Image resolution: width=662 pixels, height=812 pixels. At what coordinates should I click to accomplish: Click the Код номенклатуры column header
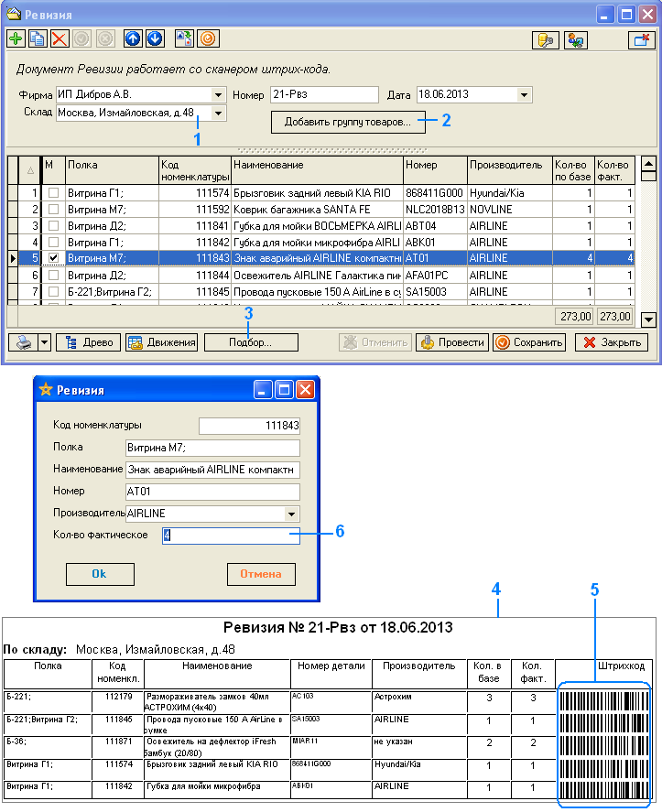pyautogui.click(x=195, y=170)
